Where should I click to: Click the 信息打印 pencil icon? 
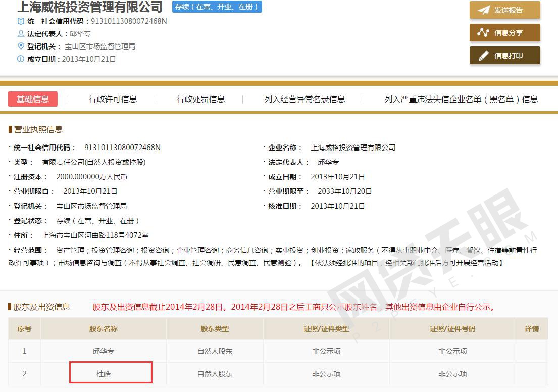(483, 56)
